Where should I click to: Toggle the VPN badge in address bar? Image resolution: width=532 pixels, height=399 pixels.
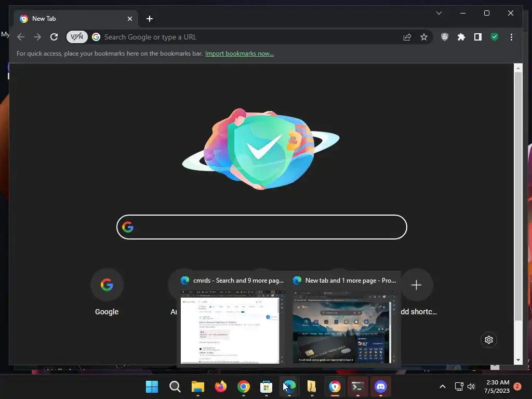pyautogui.click(x=77, y=37)
